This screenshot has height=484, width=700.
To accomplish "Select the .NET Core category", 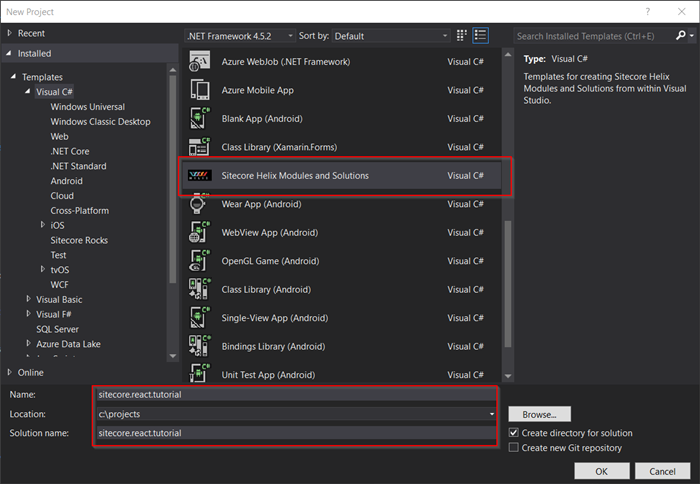I will (70, 151).
